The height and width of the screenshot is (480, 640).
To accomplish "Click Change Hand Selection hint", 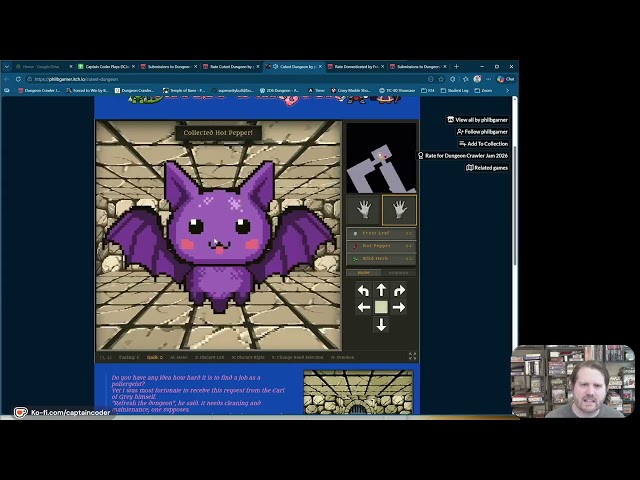I will pyautogui.click(x=298, y=357).
